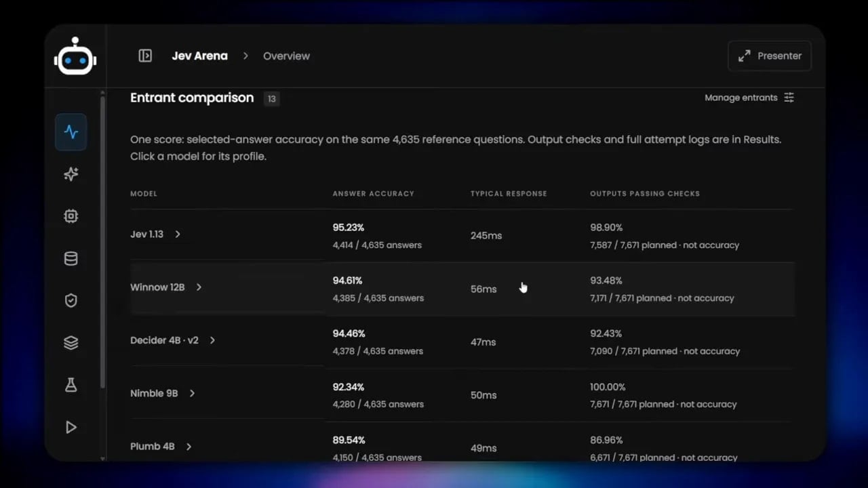Select the Overview breadcrumb
This screenshot has height=488, width=868.
pos(286,56)
